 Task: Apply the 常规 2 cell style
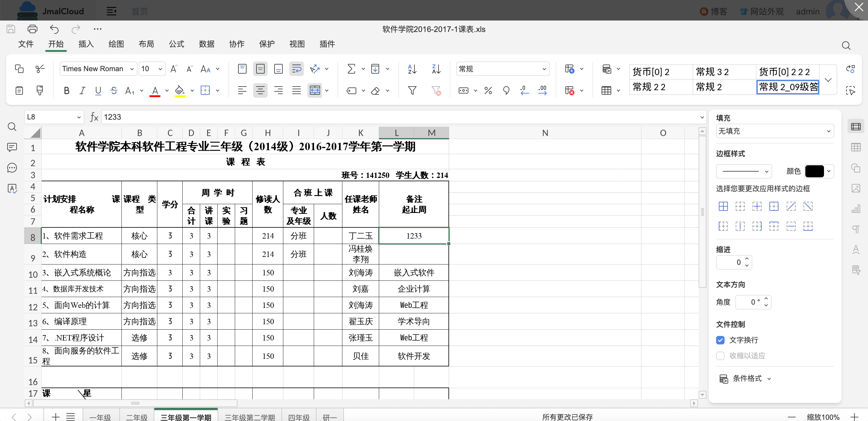(x=723, y=87)
